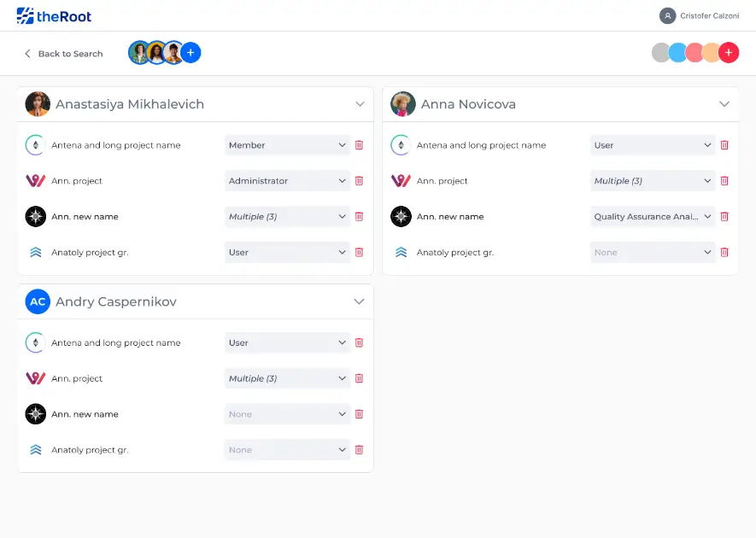The image size is (756, 538).
Task: Collapse the Andry Caspernikov card
Action: 359,302
